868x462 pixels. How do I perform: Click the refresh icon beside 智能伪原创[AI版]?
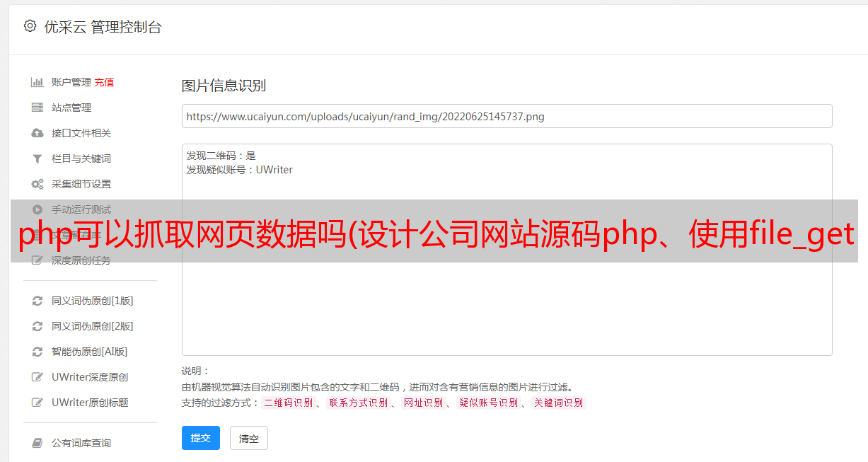click(37, 352)
